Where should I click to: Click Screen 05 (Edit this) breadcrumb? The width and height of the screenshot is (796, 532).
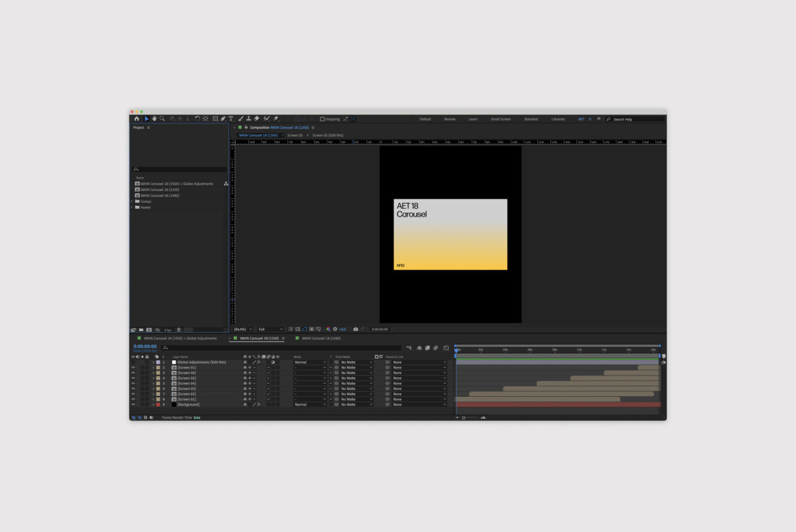pos(328,135)
